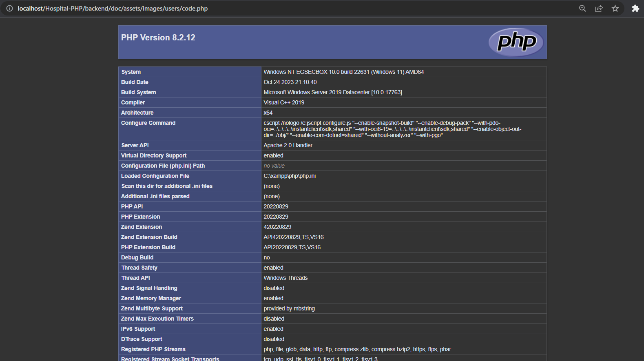The height and width of the screenshot is (361, 644).
Task: Open the extensions puzzle icon
Action: (635, 8)
